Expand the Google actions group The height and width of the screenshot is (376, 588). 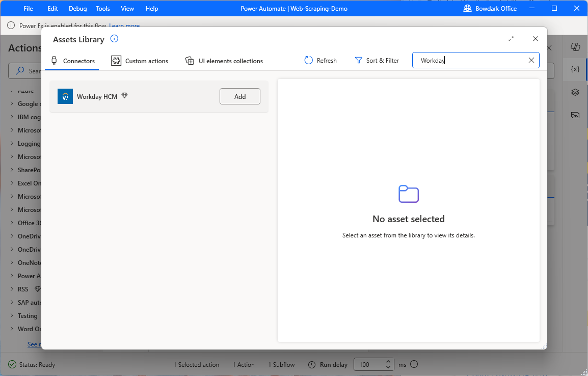pyautogui.click(x=12, y=103)
